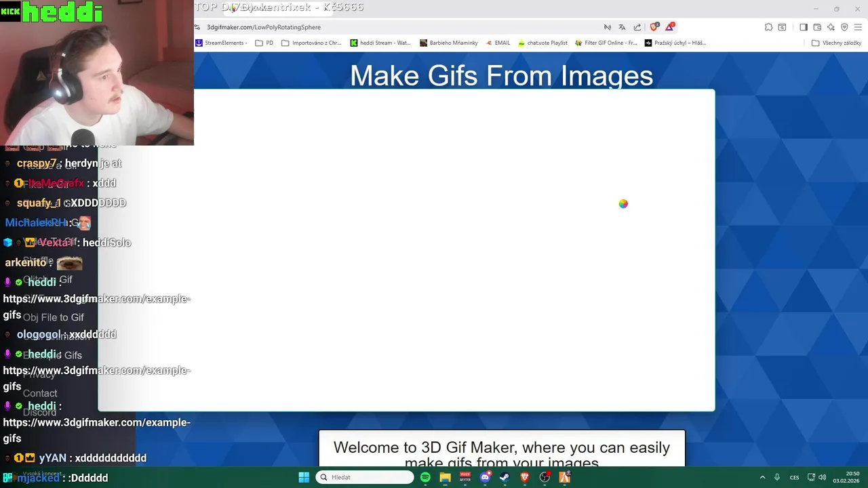Image resolution: width=868 pixels, height=488 pixels.
Task: Select the Contact sidebar menu item
Action: click(x=40, y=393)
